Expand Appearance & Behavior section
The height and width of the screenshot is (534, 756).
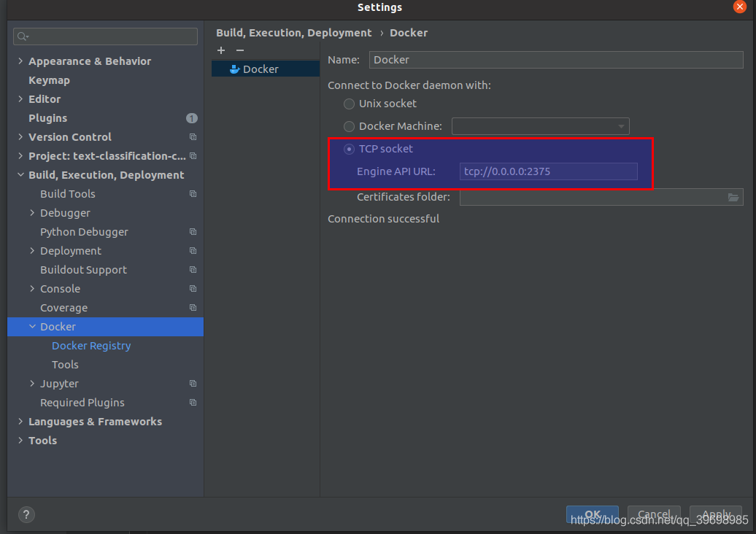[20, 61]
